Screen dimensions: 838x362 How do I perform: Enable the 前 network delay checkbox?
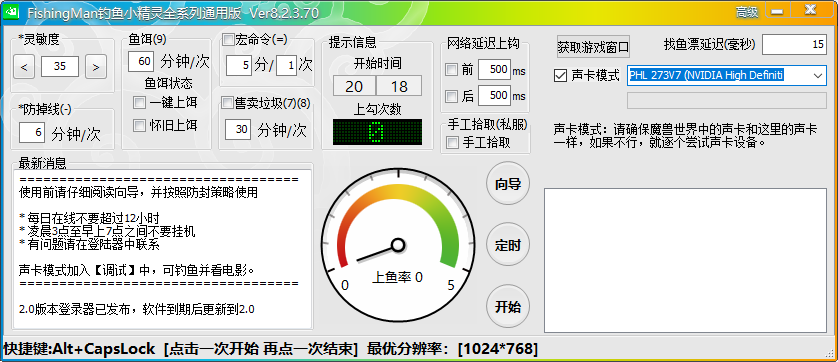pos(452,70)
